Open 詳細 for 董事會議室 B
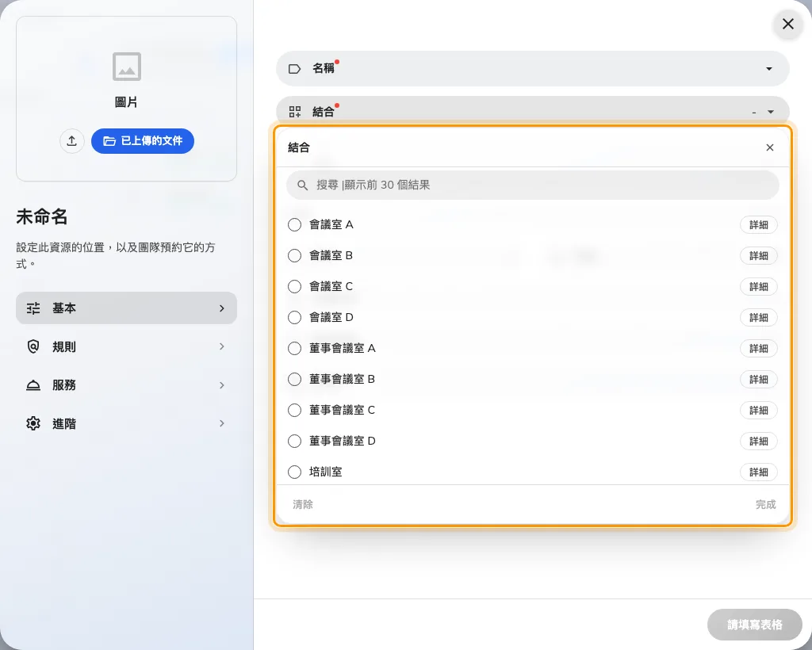Image resolution: width=812 pixels, height=650 pixels. point(759,380)
